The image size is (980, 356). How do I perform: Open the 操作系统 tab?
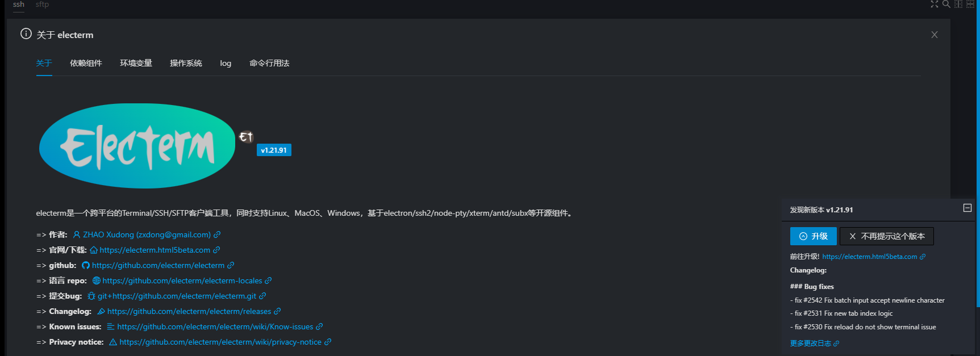coord(186,63)
